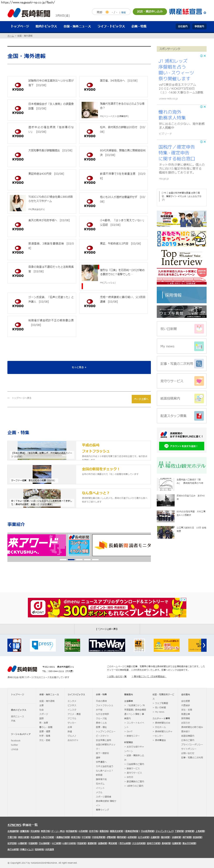This screenshot has height=868, width=214.
Task: Open the TOEIC170点 woman photo thumbnail
Action: (18, 203)
